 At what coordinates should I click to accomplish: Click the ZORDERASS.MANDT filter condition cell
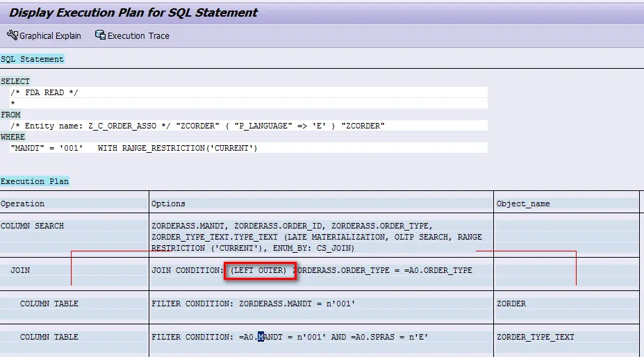tap(253, 304)
